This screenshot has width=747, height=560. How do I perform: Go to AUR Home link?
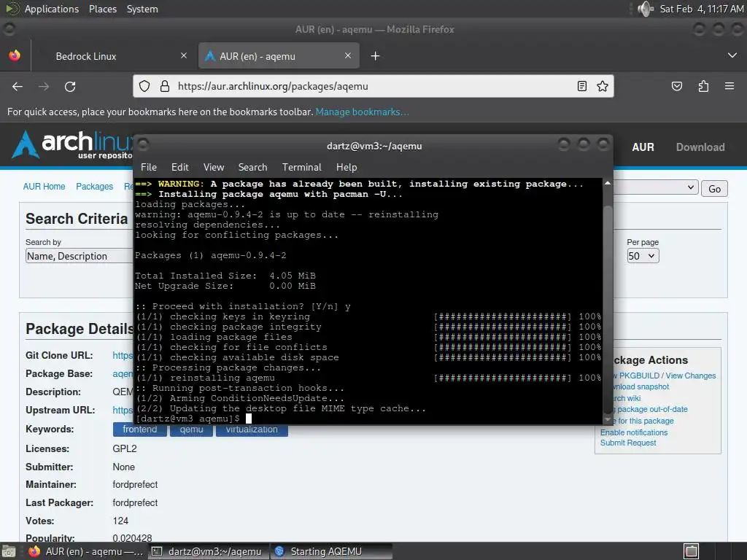point(44,186)
